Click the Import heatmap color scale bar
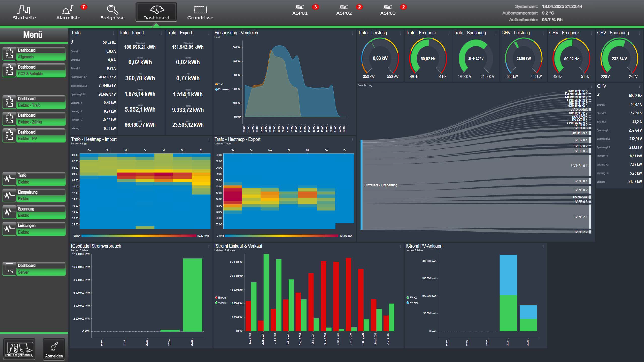Viewport: 644px width, 362px height. [139, 236]
